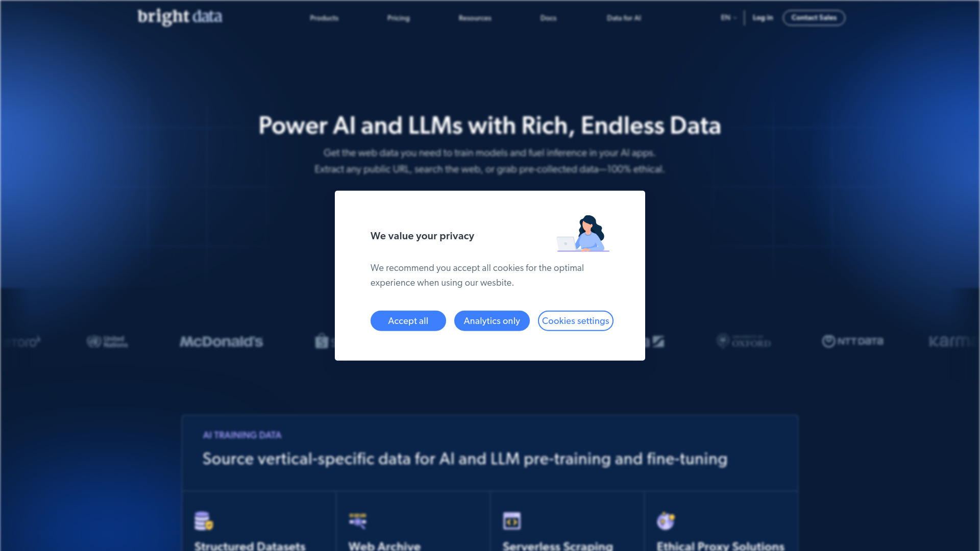The height and width of the screenshot is (551, 980).
Task: Click the Bright Data logo icon
Action: [x=180, y=17]
